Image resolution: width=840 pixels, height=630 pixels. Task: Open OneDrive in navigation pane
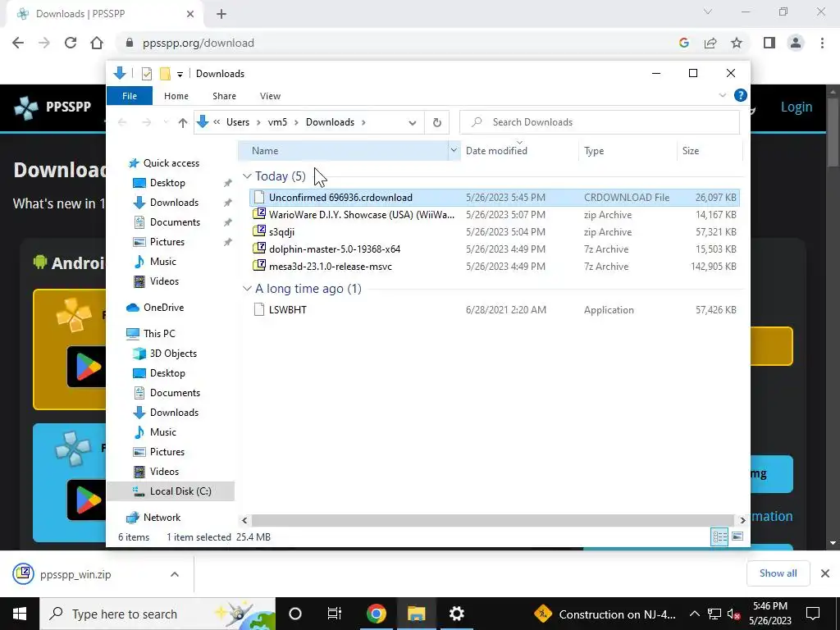tap(163, 308)
